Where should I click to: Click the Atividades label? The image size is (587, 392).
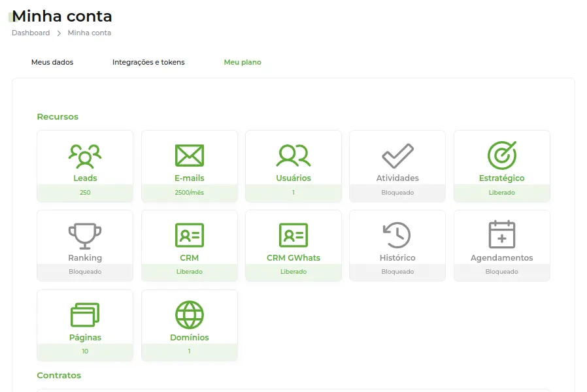pos(397,178)
